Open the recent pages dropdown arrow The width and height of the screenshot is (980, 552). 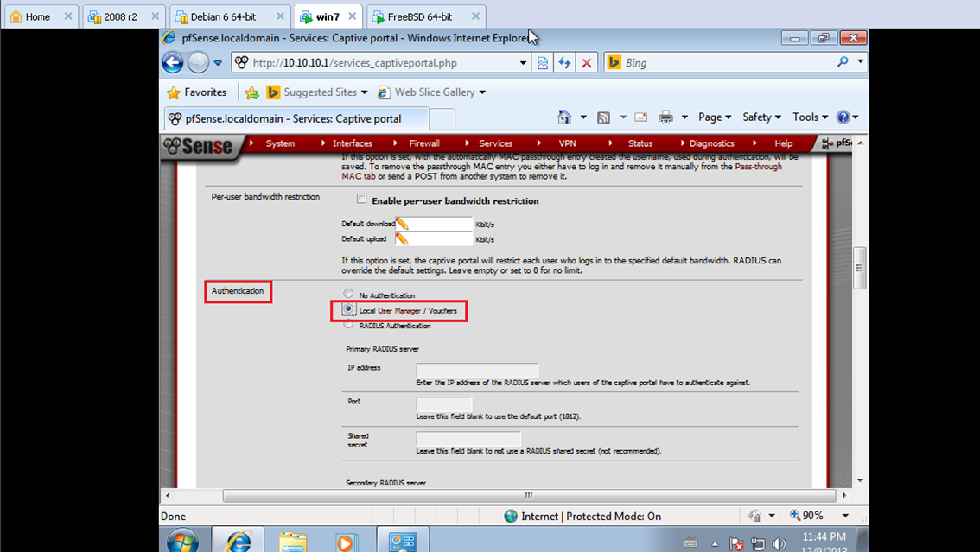point(218,62)
